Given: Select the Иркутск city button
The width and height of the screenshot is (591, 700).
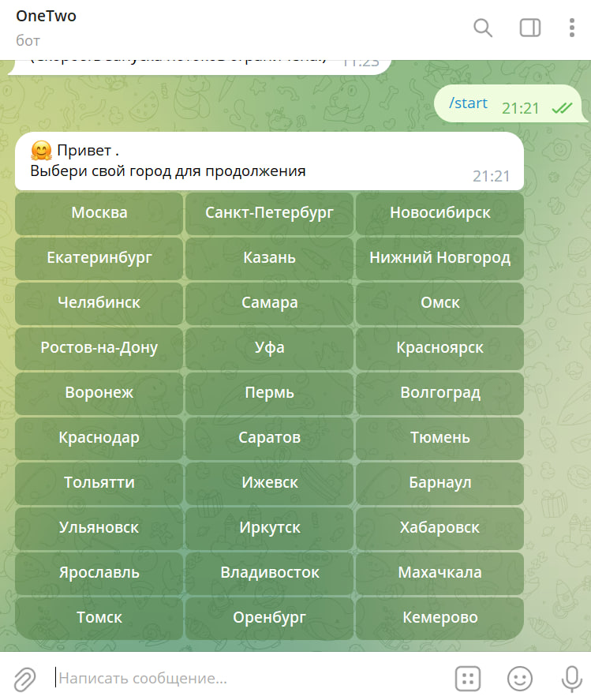Looking at the screenshot, I should click(x=269, y=528).
